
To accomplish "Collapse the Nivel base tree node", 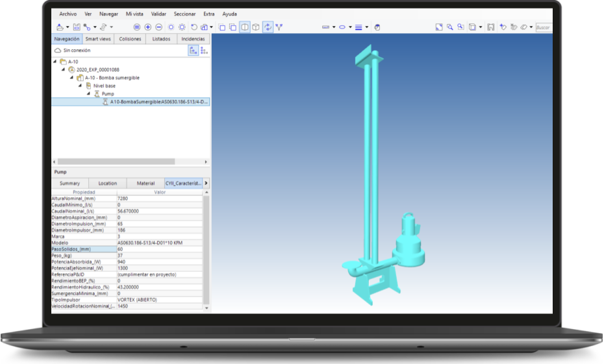I will [x=81, y=86].
